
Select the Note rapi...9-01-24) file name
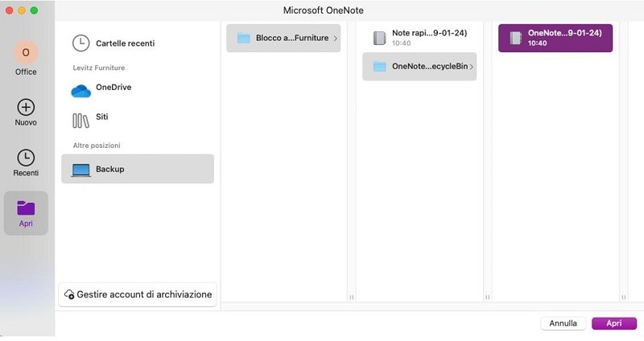tap(429, 33)
